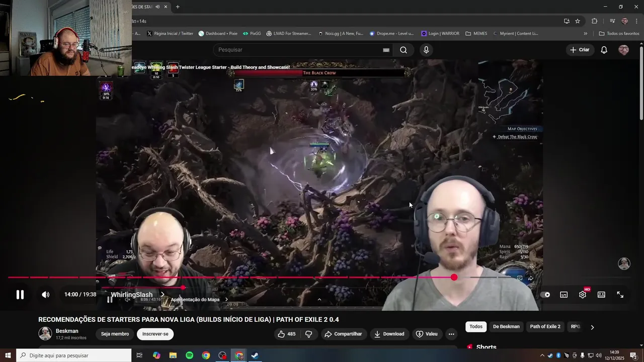This screenshot has height=362, width=644.
Task: Click the Compartilhar share button
Action: [343, 334]
